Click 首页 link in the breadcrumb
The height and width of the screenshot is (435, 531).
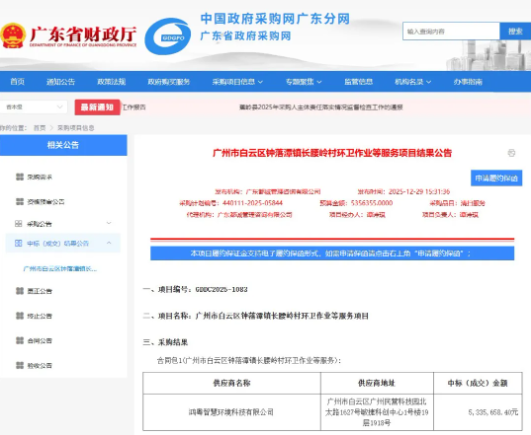pyautogui.click(x=39, y=128)
